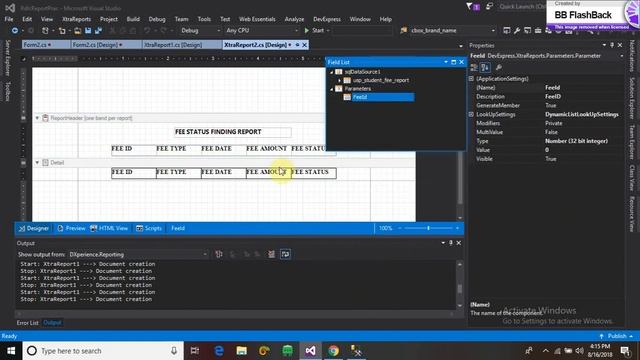Click the Windows Start button
640x360 pixels.
pos(11,351)
